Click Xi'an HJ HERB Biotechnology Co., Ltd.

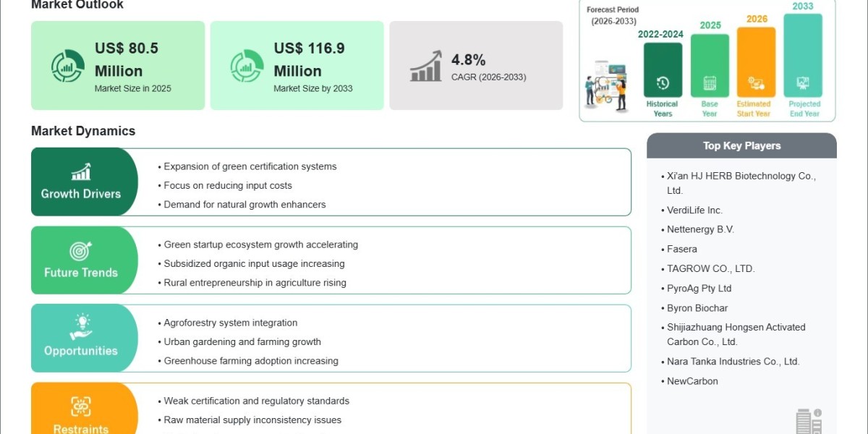pos(741,183)
